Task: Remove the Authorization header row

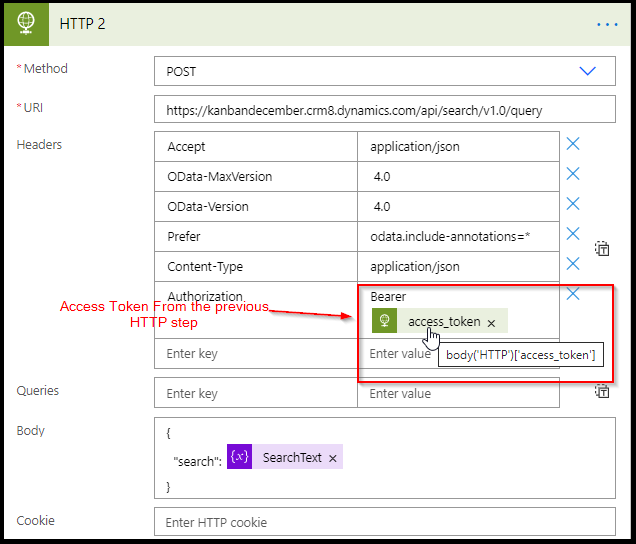Action: (573, 294)
